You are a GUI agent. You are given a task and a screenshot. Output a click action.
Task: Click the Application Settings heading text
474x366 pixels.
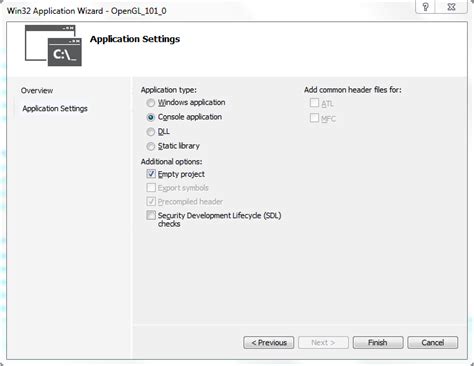[135, 39]
